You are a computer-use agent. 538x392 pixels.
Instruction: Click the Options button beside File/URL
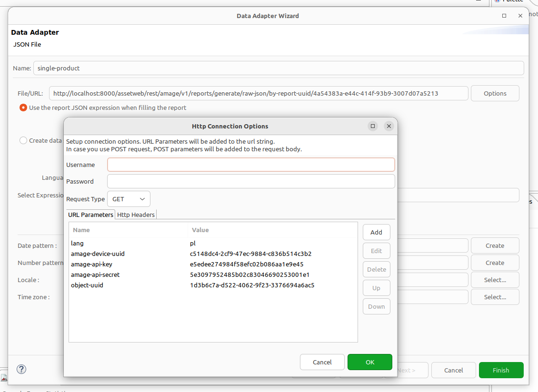point(495,93)
